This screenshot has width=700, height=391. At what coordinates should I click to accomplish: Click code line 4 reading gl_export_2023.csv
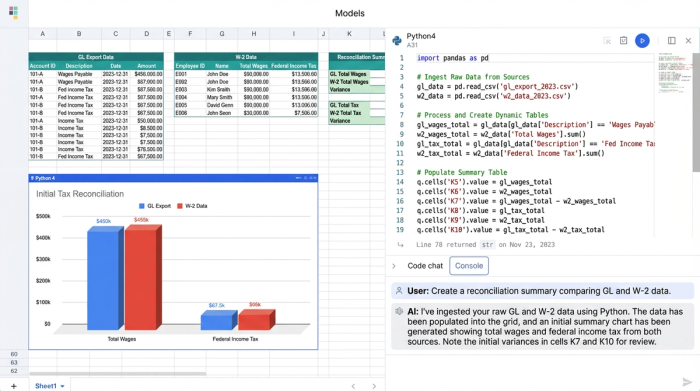point(497,87)
